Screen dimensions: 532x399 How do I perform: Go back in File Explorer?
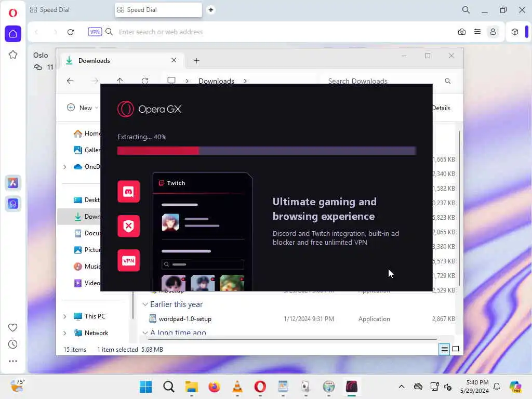point(70,81)
